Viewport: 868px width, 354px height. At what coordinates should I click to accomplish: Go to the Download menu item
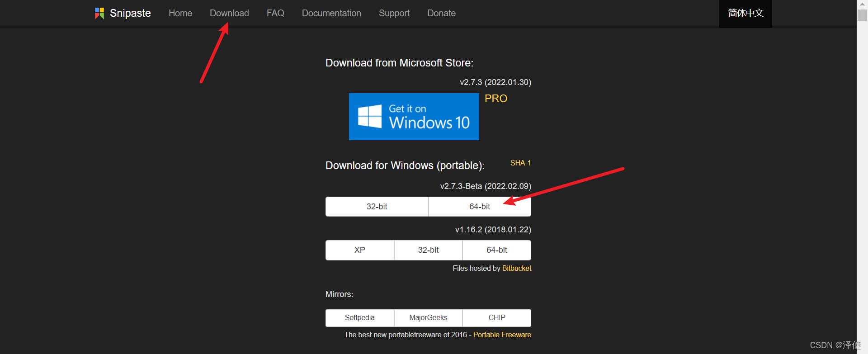tap(229, 13)
